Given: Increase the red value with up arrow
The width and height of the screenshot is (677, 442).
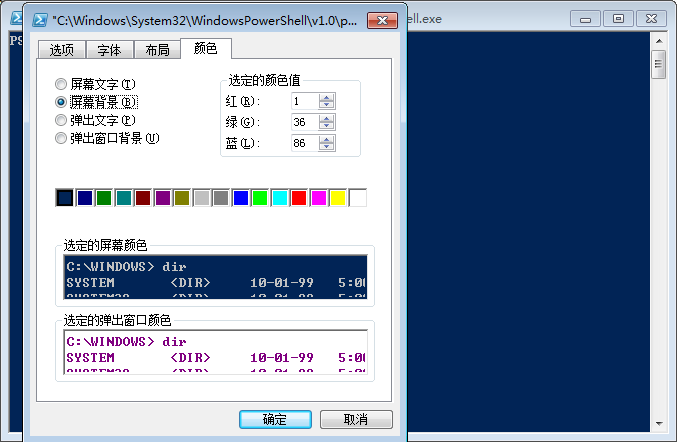Looking at the screenshot, I should pyautogui.click(x=326, y=98).
